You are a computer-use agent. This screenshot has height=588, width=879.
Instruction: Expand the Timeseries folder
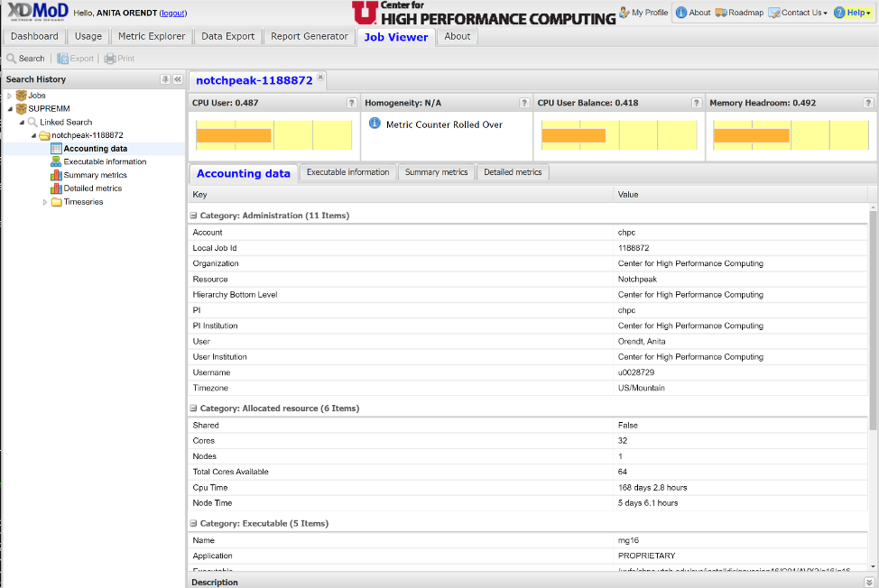[x=45, y=202]
